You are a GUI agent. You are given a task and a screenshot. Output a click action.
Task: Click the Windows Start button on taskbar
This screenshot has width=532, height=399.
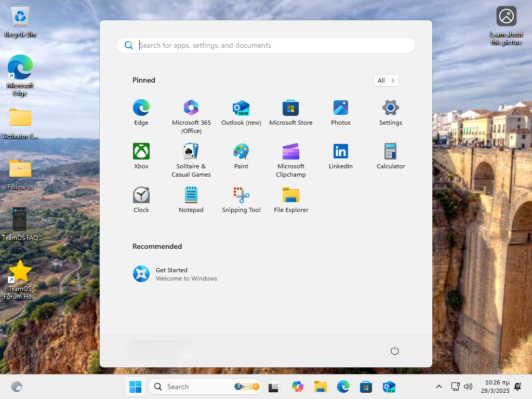point(136,387)
